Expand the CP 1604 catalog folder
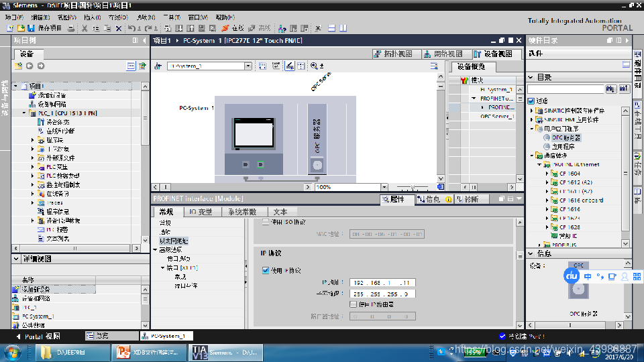 (547, 173)
